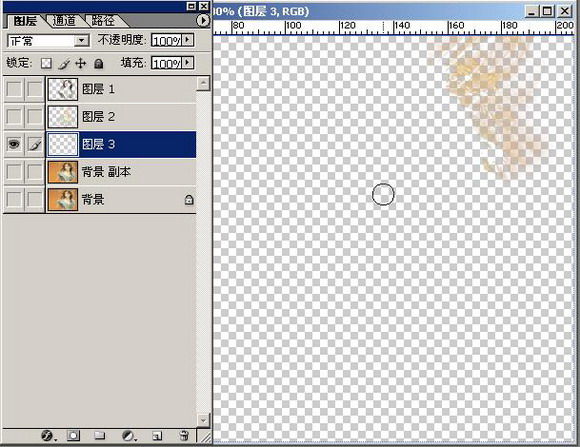This screenshot has height=447, width=580.
Task: Click the delete layer trash icon
Action: coord(184,436)
